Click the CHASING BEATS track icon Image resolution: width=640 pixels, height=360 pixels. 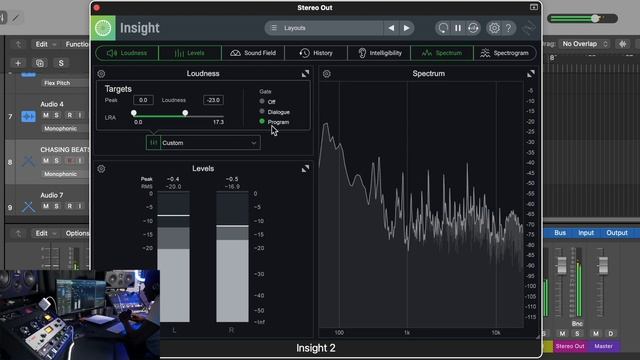click(x=29, y=161)
